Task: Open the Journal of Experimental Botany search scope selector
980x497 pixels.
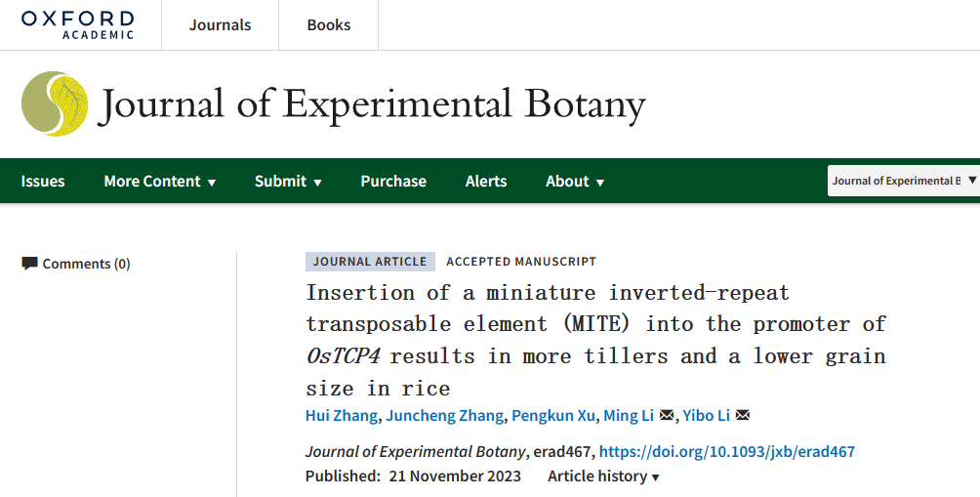Action: click(x=904, y=181)
